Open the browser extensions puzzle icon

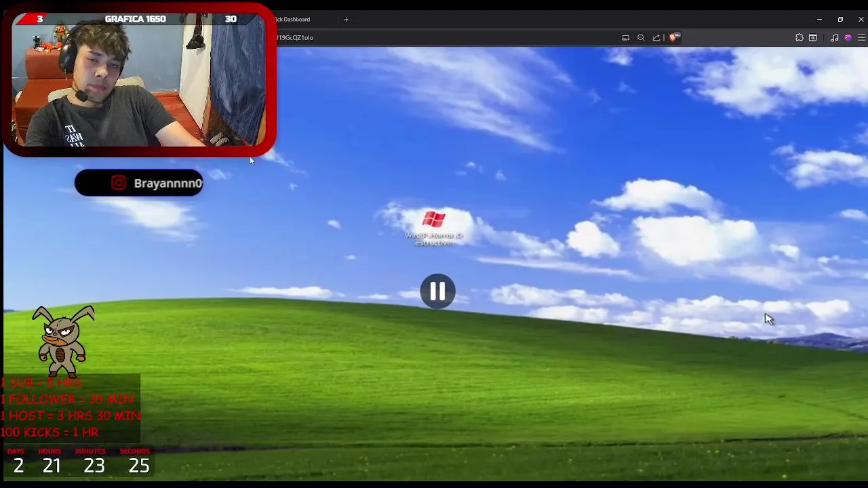[800, 37]
